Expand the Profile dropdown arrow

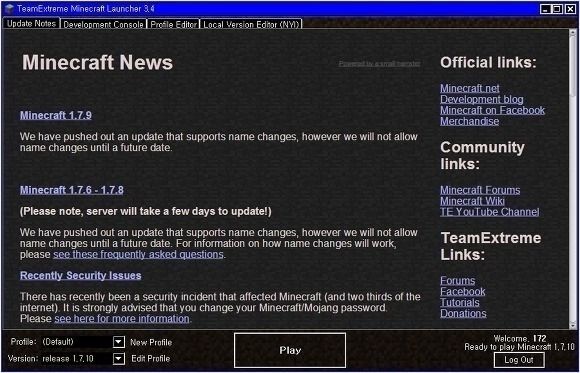coord(118,342)
